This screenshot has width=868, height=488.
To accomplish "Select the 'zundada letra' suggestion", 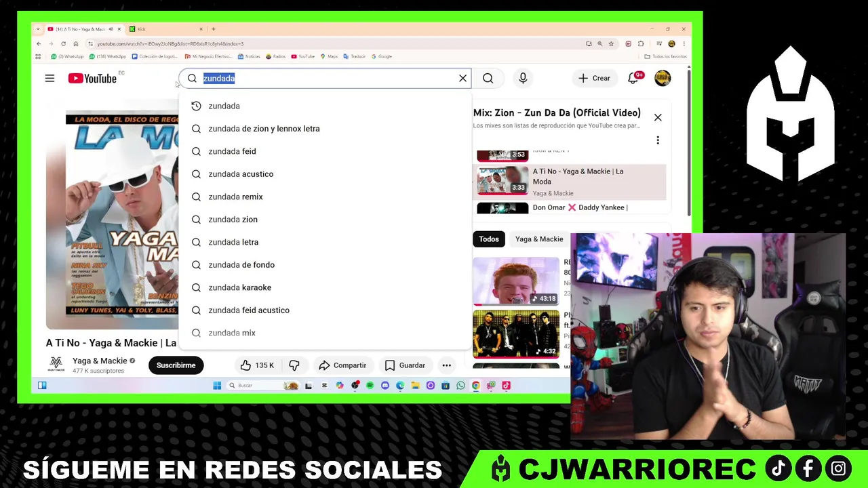I will (x=325, y=242).
